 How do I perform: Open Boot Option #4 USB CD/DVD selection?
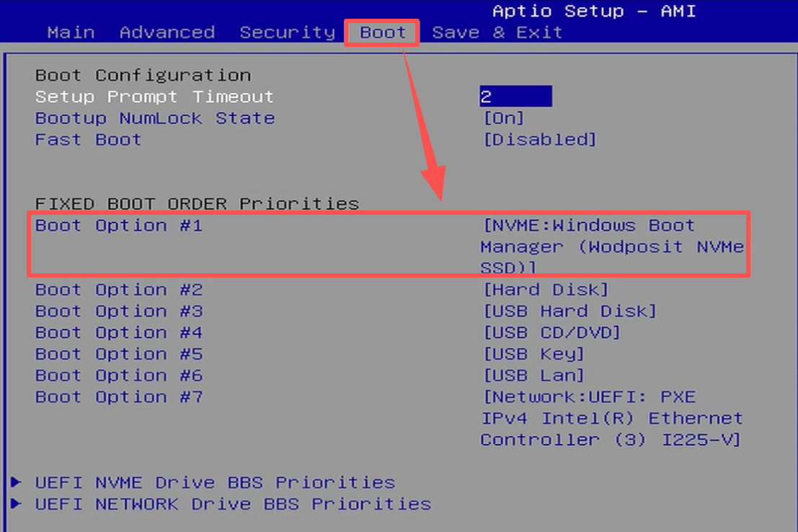[551, 333]
